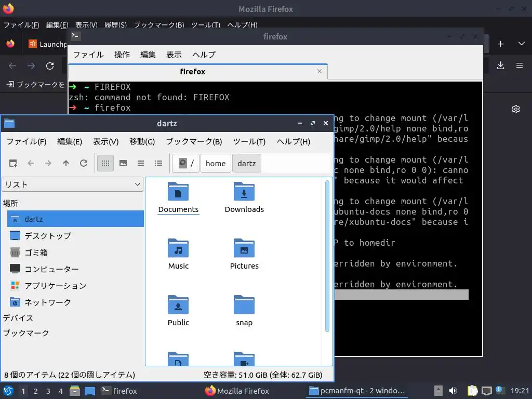Image resolution: width=532 pixels, height=399 pixels.
Task: Open pcmanfm 移動(G) menu
Action: point(142,141)
